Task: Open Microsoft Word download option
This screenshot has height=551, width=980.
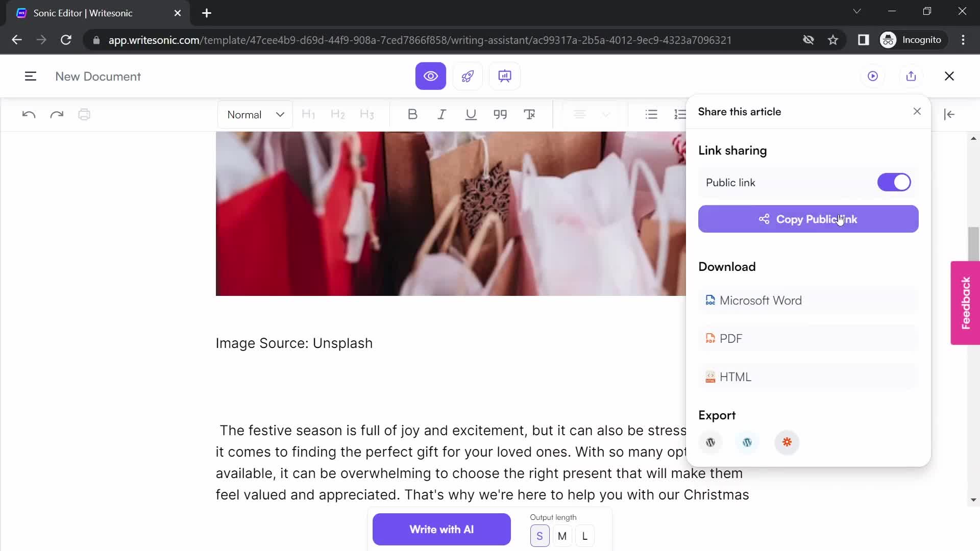Action: (x=761, y=300)
